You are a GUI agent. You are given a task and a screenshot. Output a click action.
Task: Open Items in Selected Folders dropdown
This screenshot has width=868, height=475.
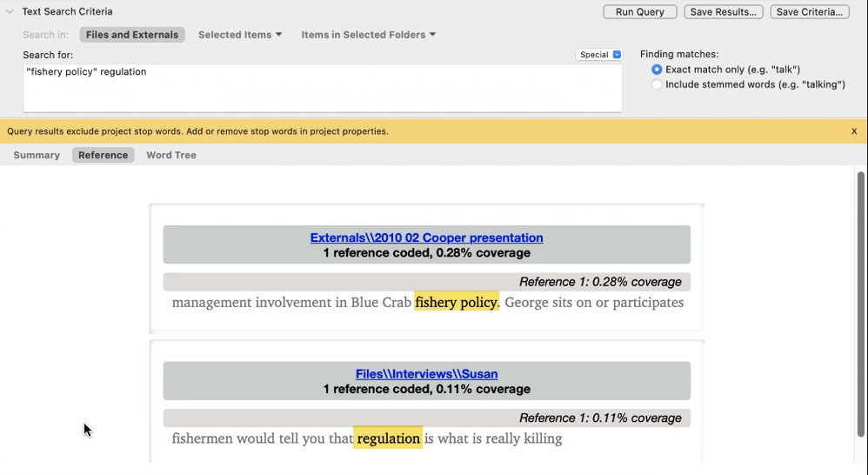point(368,35)
